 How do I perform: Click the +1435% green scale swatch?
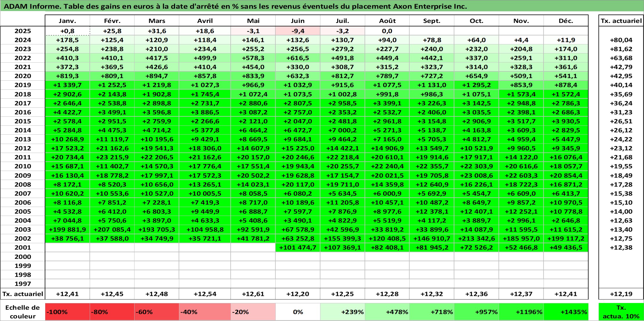[566, 312]
